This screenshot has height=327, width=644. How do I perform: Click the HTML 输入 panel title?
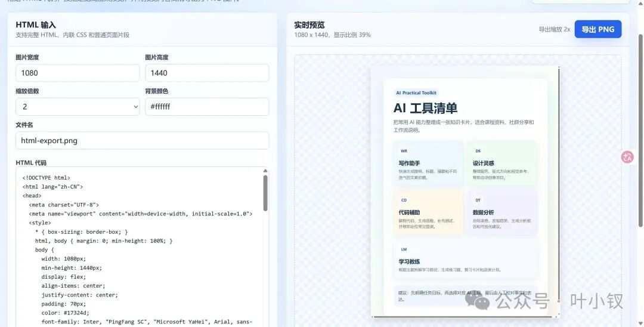[x=36, y=25]
